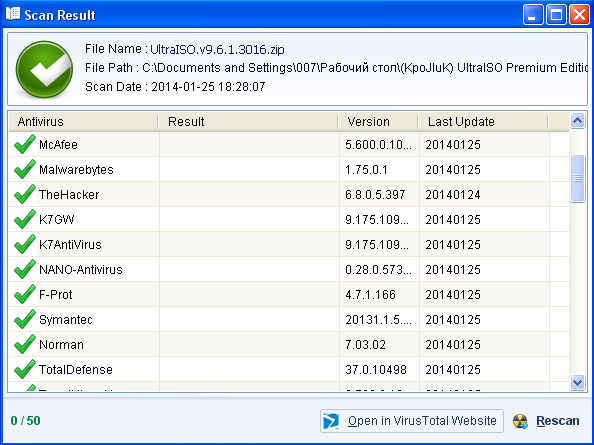Click the vertical scrollbar thumb

point(577,178)
